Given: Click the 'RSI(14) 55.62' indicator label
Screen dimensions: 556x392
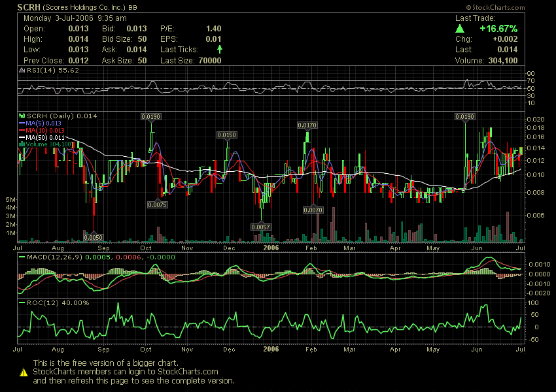Looking at the screenshot, I should coord(53,70).
